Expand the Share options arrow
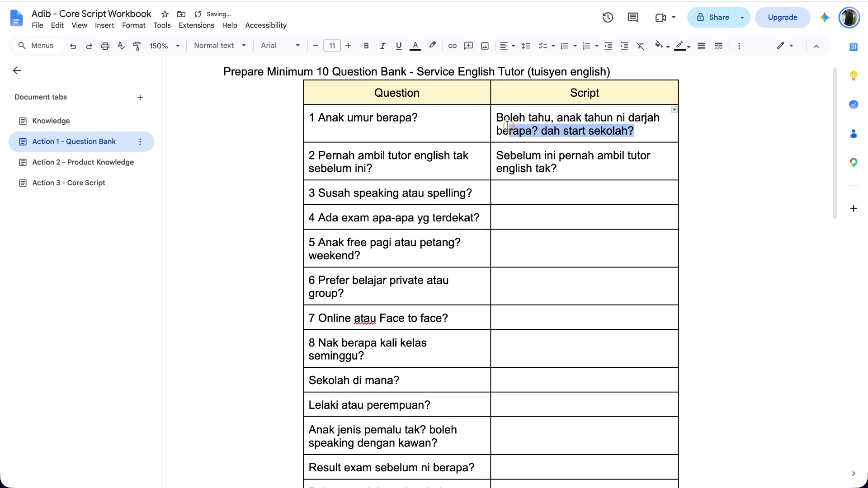 click(742, 18)
